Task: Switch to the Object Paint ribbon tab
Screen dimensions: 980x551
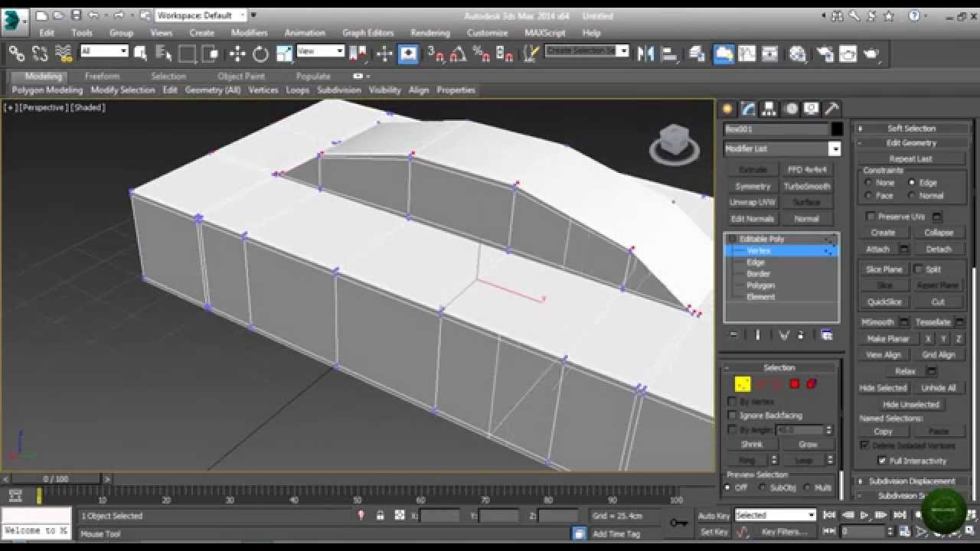Action: (x=241, y=77)
